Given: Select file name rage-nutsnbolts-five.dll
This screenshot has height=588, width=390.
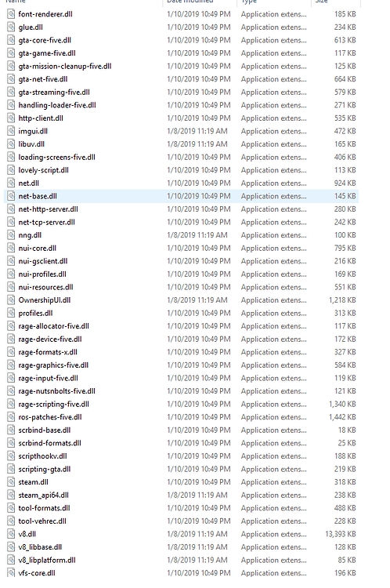Looking at the screenshot, I should tap(57, 391).
